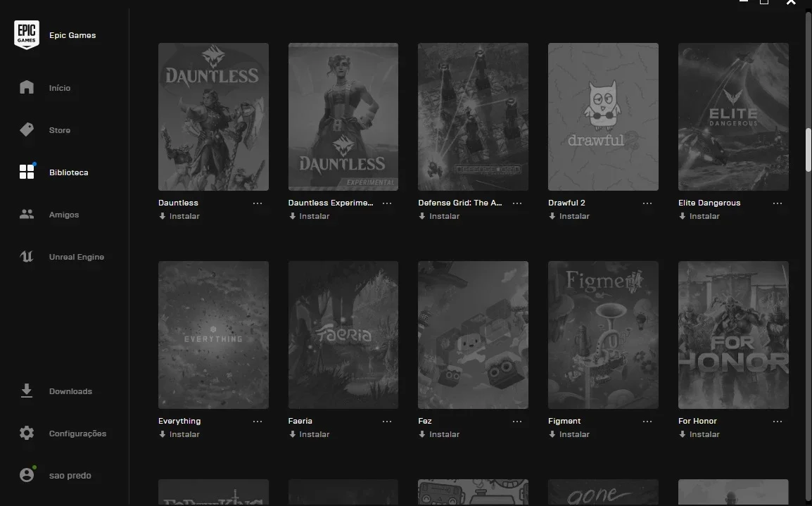Click Instalar under Figment

pos(569,434)
